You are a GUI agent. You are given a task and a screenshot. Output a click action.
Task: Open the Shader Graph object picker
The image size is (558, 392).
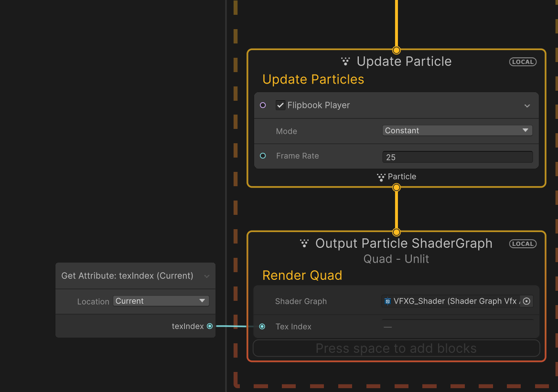[526, 301]
